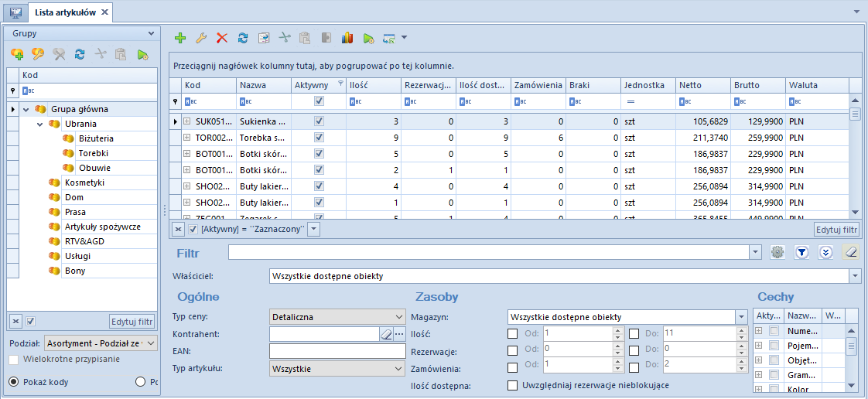Collapse filter panel with double chevron icon
This screenshot has width=868, height=399.
tap(826, 252)
